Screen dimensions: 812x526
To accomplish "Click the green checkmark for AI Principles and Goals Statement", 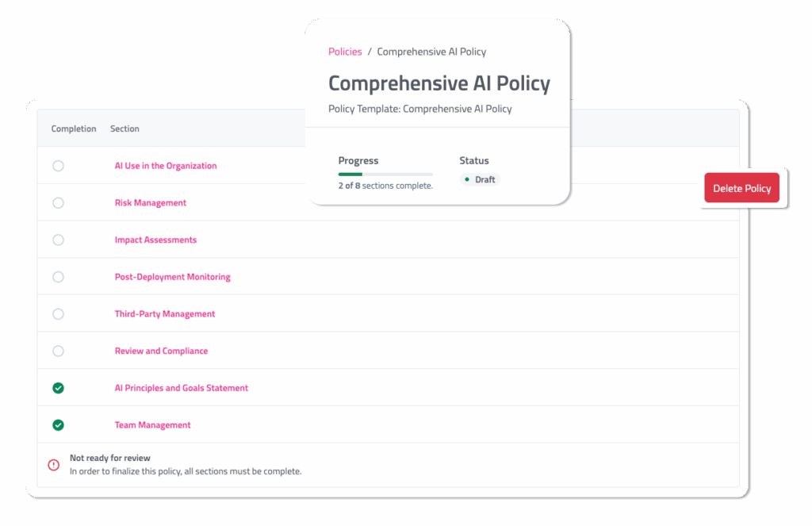I will 58,388.
